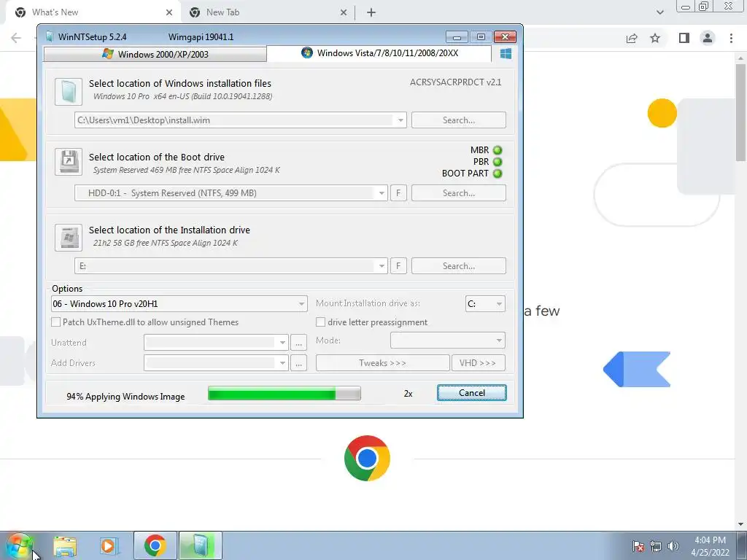The width and height of the screenshot is (747, 560).
Task: Click F button beside Boot drive
Action: tap(398, 192)
